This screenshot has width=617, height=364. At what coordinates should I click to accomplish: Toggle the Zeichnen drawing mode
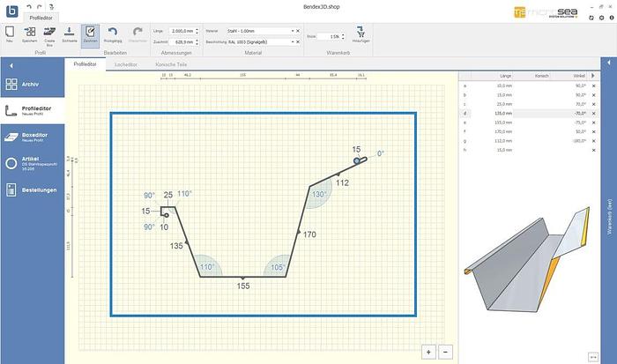(x=91, y=33)
